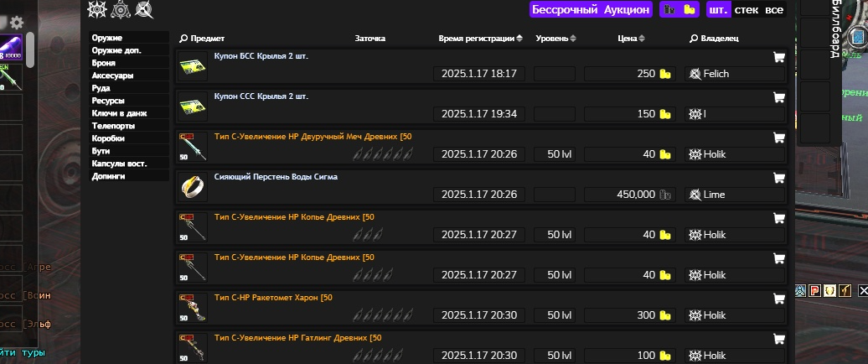Screen dimensions: 868x364
Task: Sort listings by Уровень arrows
Action: coord(573,39)
